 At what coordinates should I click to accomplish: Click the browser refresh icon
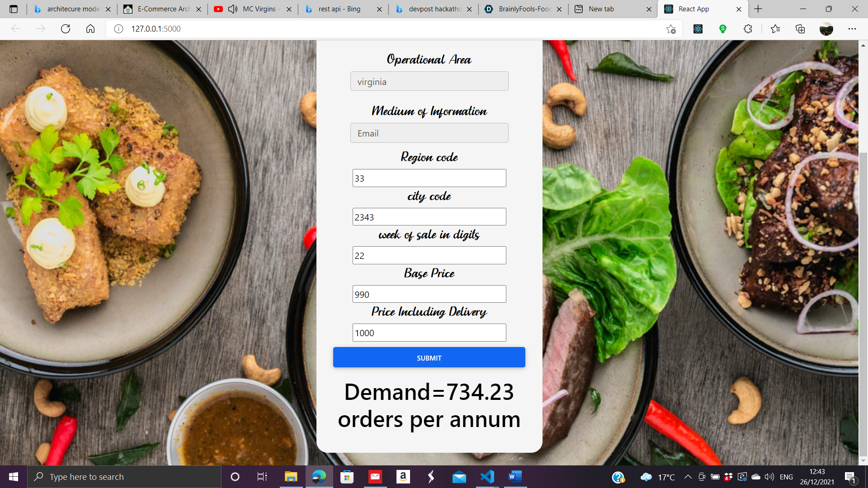[66, 29]
